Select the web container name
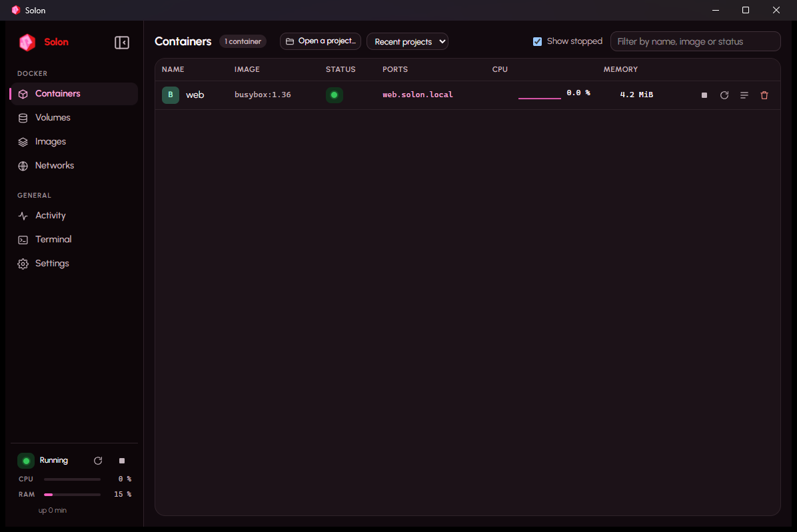797x532 pixels. click(x=195, y=95)
